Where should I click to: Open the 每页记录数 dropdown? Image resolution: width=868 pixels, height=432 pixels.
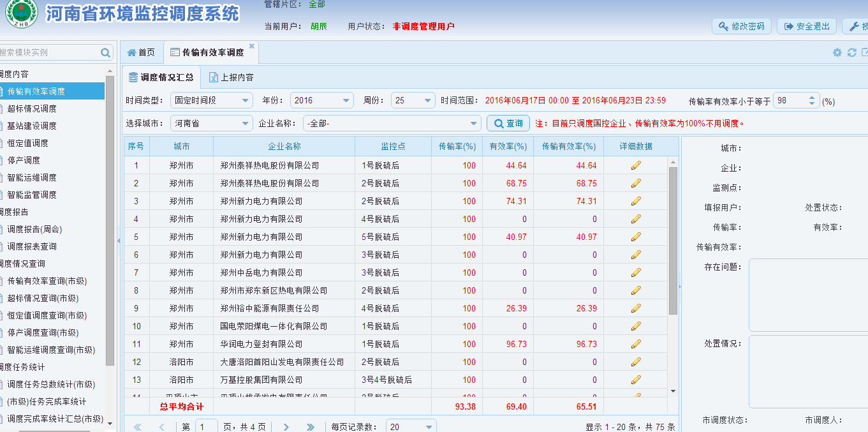[429, 427]
